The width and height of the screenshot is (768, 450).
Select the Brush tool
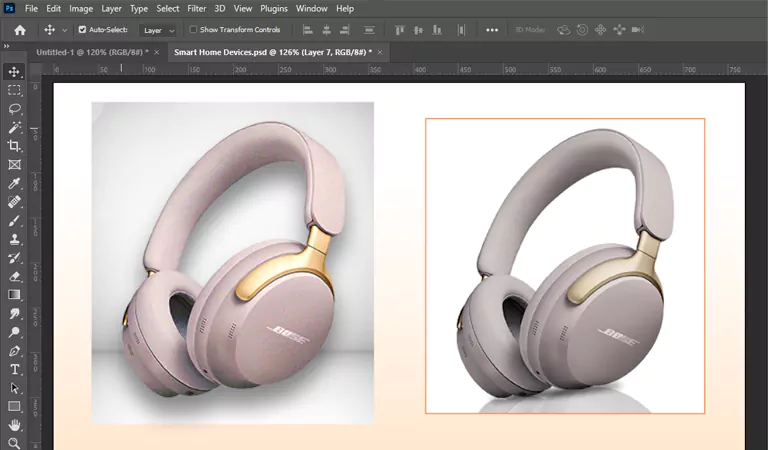[x=14, y=221]
